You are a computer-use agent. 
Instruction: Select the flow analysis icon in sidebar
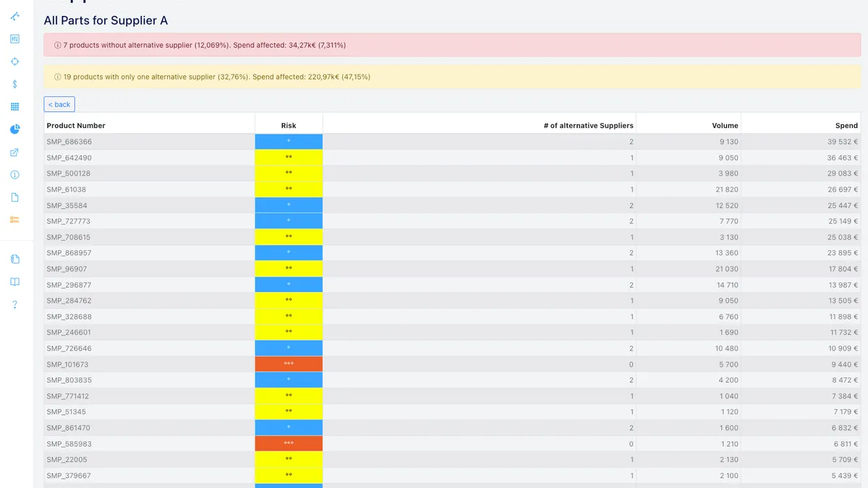(x=14, y=16)
